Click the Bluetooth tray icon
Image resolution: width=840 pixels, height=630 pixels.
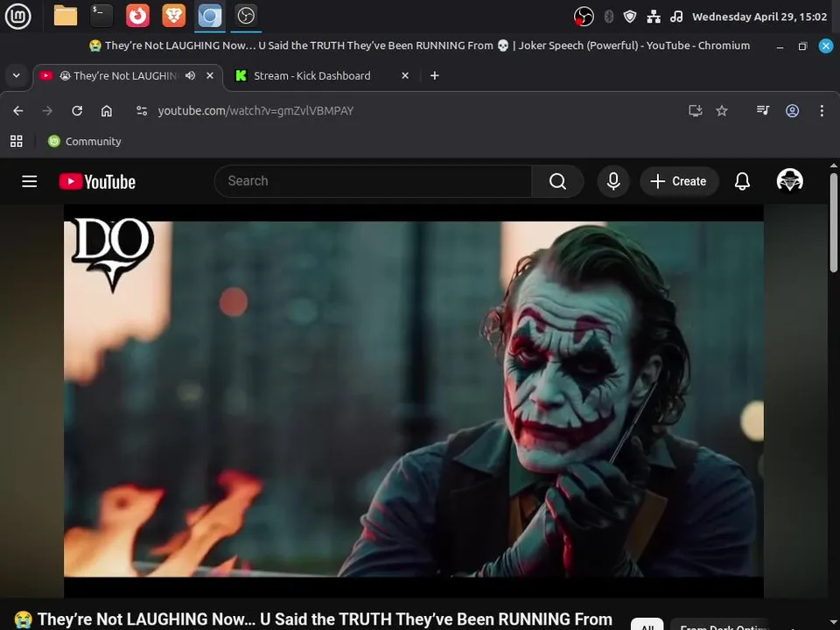(609, 17)
